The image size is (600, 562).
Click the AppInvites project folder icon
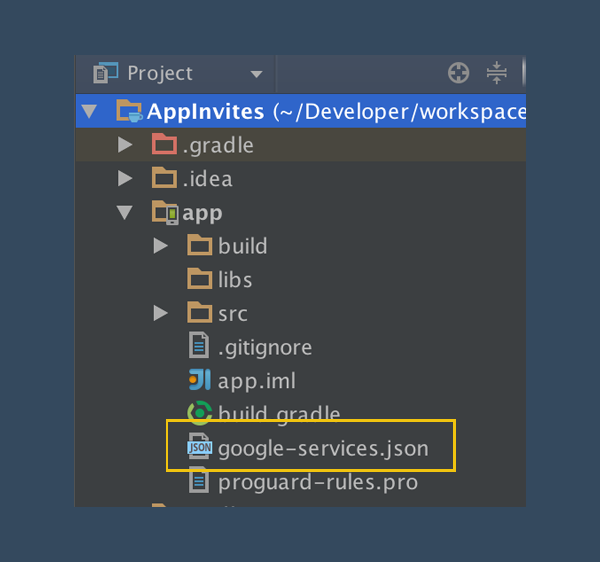[129, 111]
